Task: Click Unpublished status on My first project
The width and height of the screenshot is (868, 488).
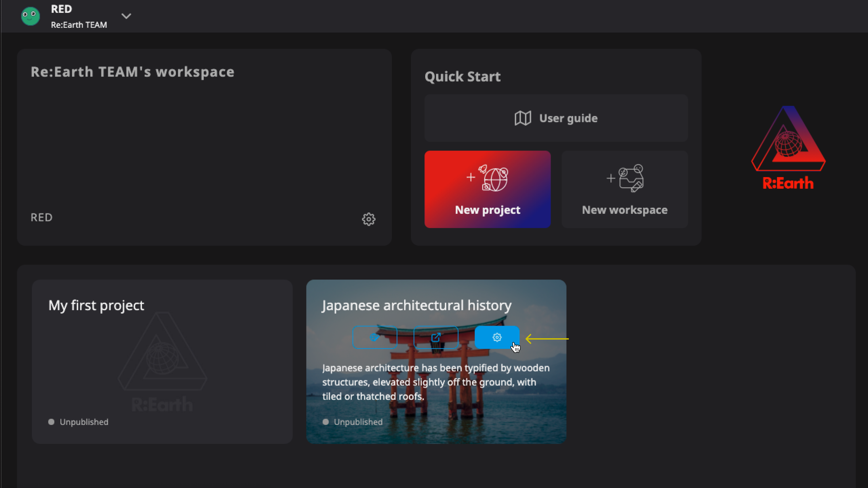Action: [x=78, y=422]
